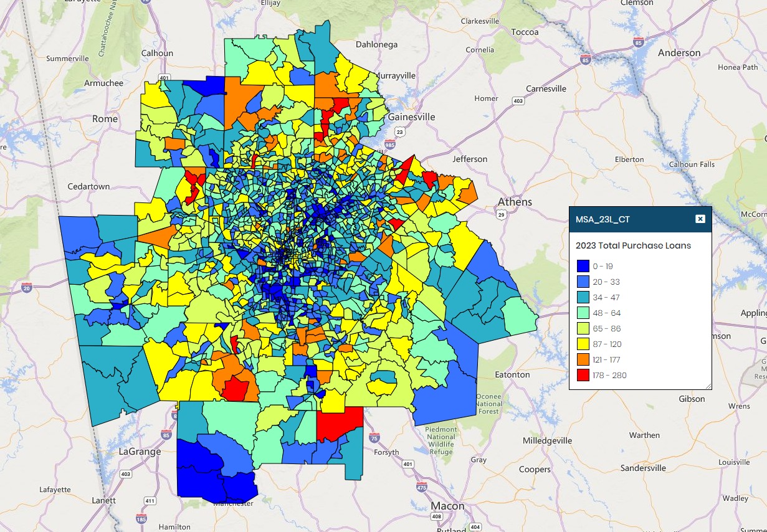Click the Dahlonega town label
Viewport: 767px width, 532px height.
pyautogui.click(x=376, y=44)
